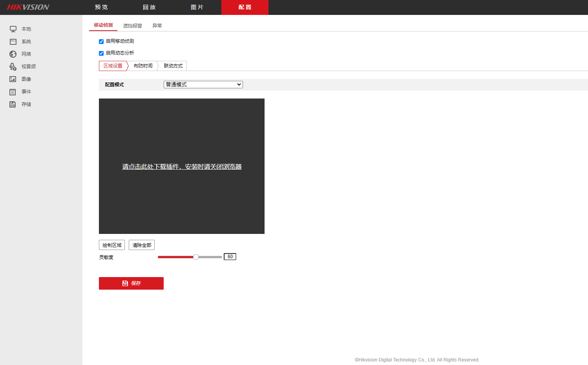Click the 灵敏度 slider handle
Viewport: 588px width, 365px height.
196,257
